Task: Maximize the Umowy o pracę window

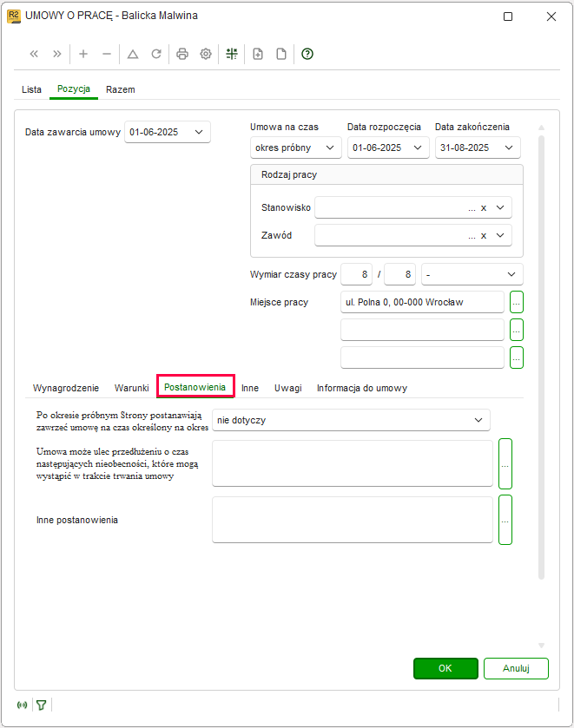Action: (x=508, y=16)
